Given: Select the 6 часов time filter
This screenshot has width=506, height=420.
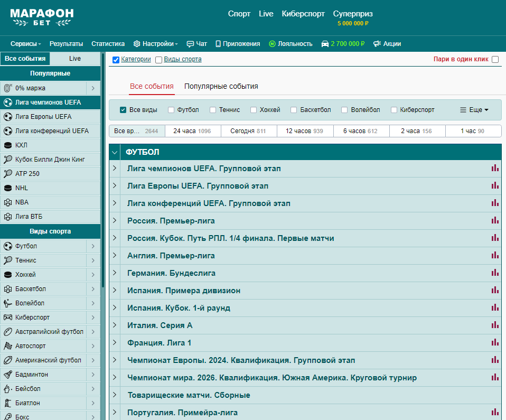Looking at the screenshot, I should point(361,131).
